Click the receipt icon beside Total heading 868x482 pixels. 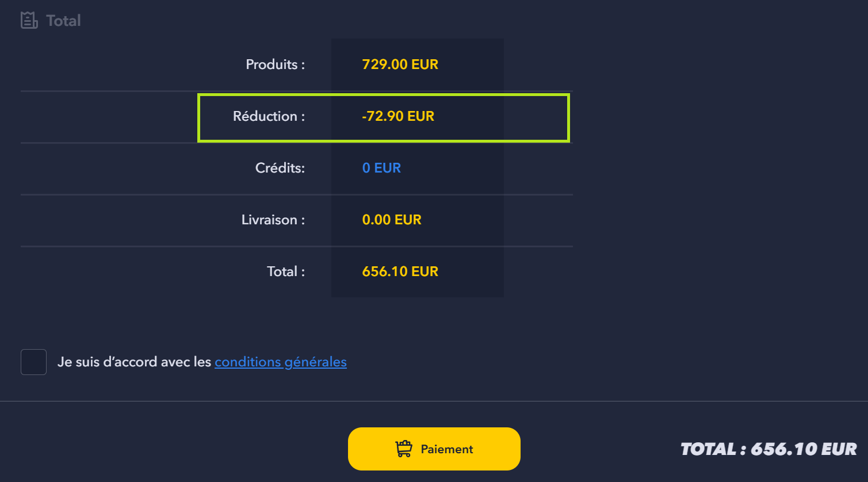click(29, 21)
